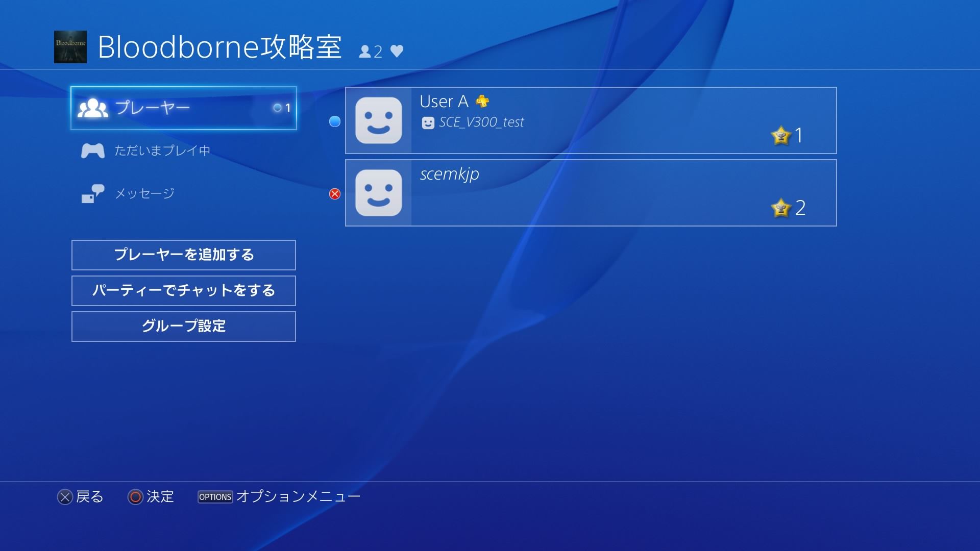The width and height of the screenshot is (980, 551).
Task: Click User A's smiley avatar
Action: pos(379,120)
